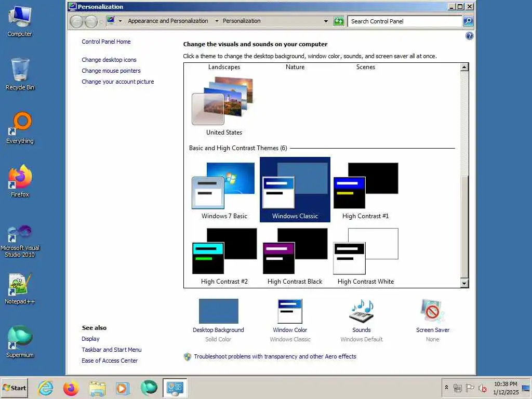Select Microsoft Visual Studio 2010 shortcut
The image size is (532, 399).
20,241
